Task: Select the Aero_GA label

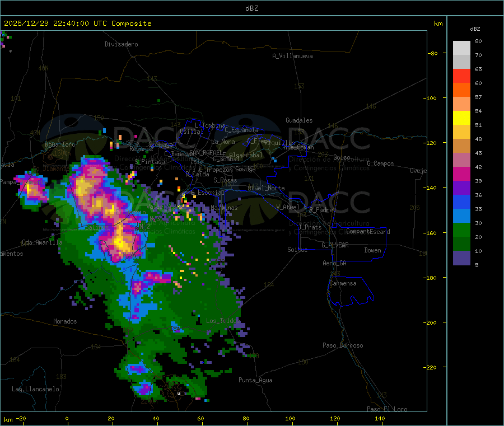Action: click(x=335, y=263)
